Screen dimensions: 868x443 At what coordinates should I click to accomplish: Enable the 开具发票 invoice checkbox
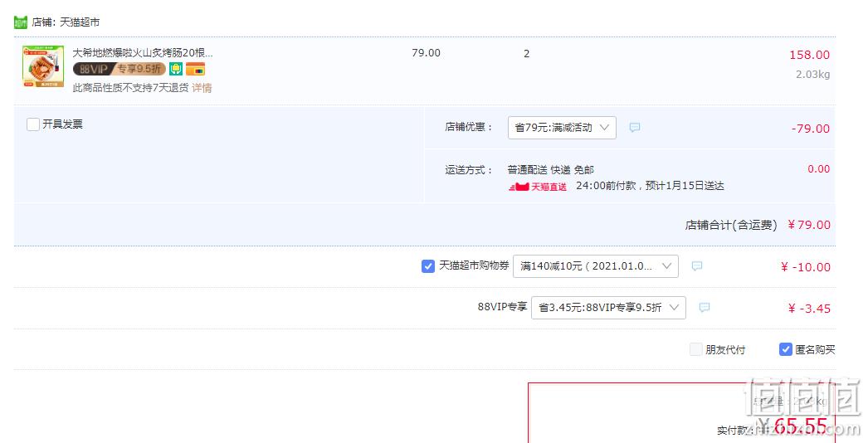coord(33,124)
